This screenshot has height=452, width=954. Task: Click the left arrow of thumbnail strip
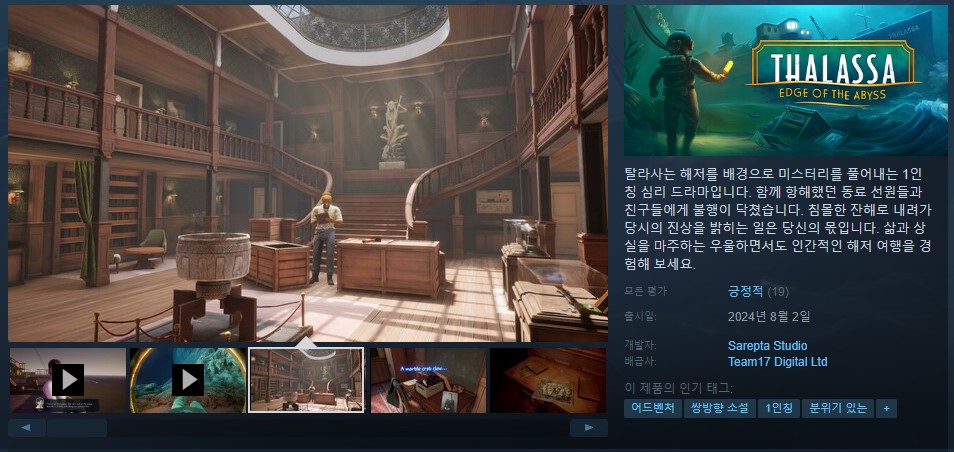click(27, 428)
